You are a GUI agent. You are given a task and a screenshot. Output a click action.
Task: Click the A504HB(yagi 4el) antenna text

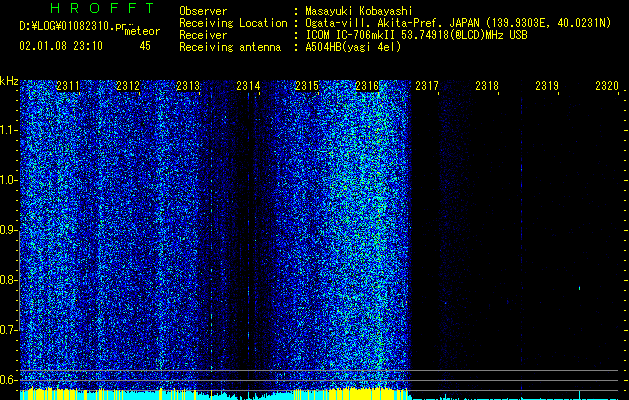click(x=353, y=47)
